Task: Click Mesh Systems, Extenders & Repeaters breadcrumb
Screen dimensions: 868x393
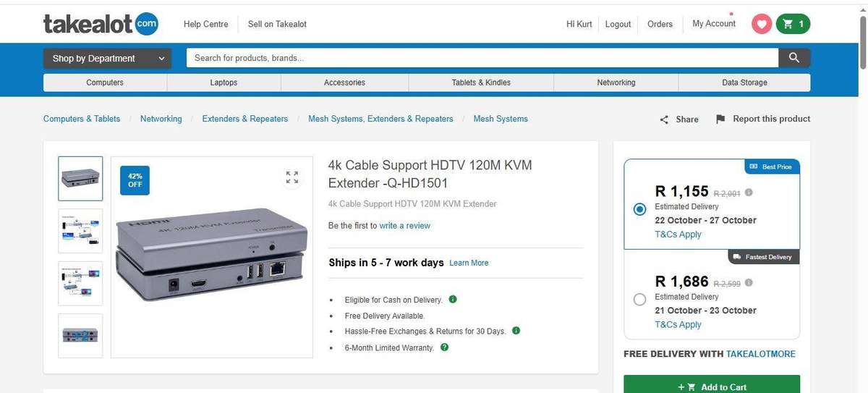Action: [380, 119]
